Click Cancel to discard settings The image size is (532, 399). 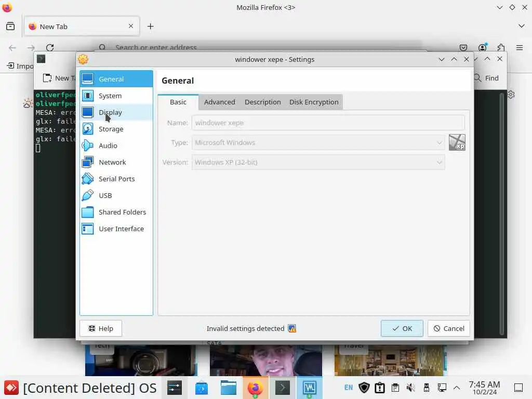coord(448,328)
